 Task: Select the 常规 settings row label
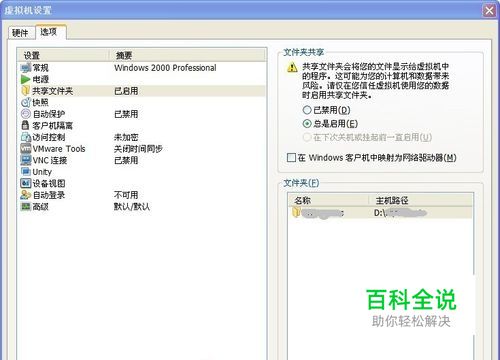tap(41, 68)
